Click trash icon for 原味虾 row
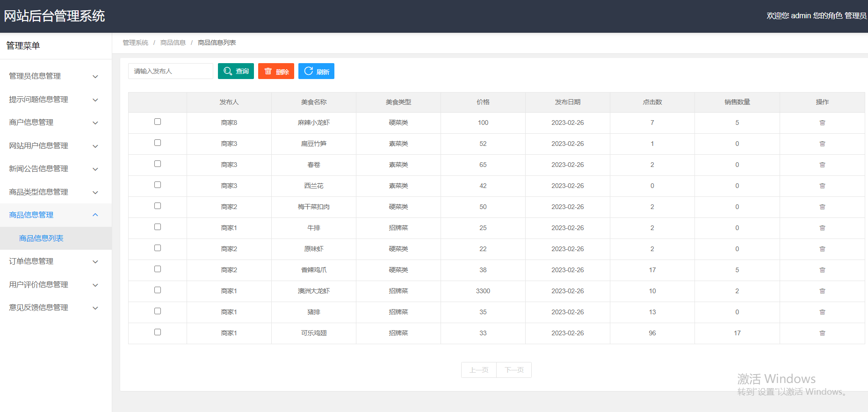This screenshot has width=868, height=412. pyautogui.click(x=822, y=249)
